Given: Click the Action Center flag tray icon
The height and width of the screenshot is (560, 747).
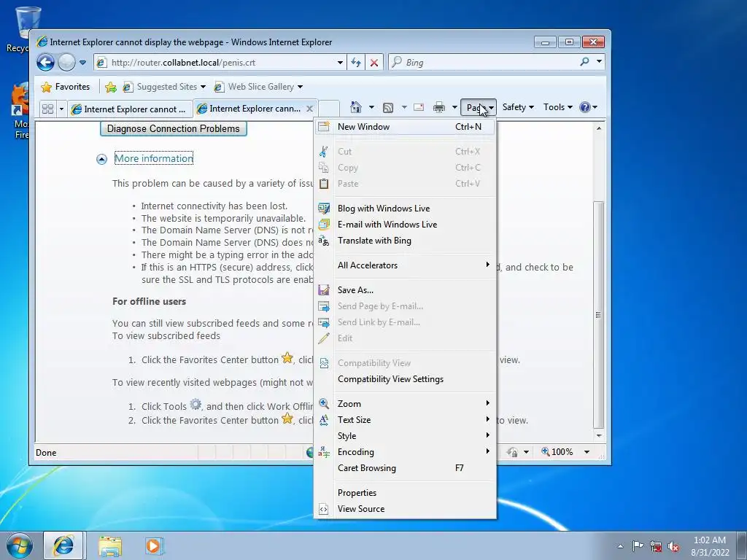Looking at the screenshot, I should (x=638, y=545).
